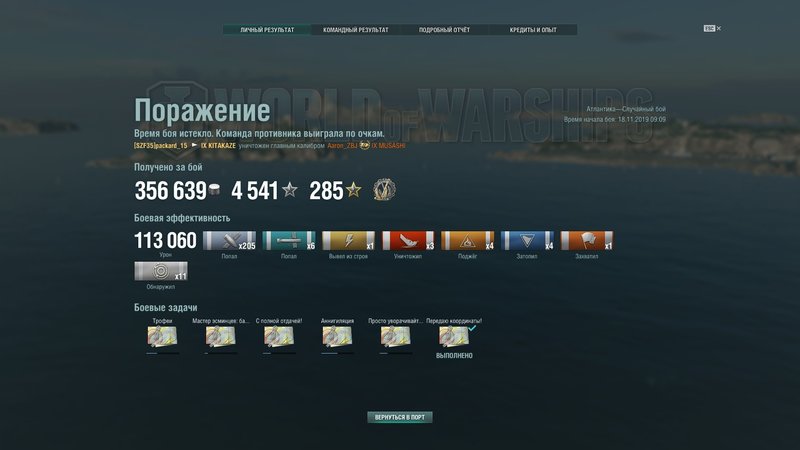The height and width of the screenshot is (450, 800).
Task: Select the Личный результат tab
Action: [267, 30]
